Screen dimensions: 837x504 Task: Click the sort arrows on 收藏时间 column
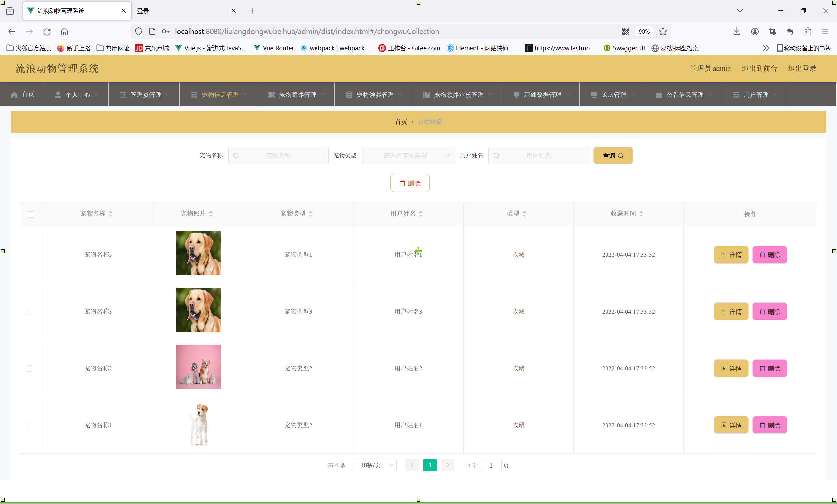[x=641, y=214]
